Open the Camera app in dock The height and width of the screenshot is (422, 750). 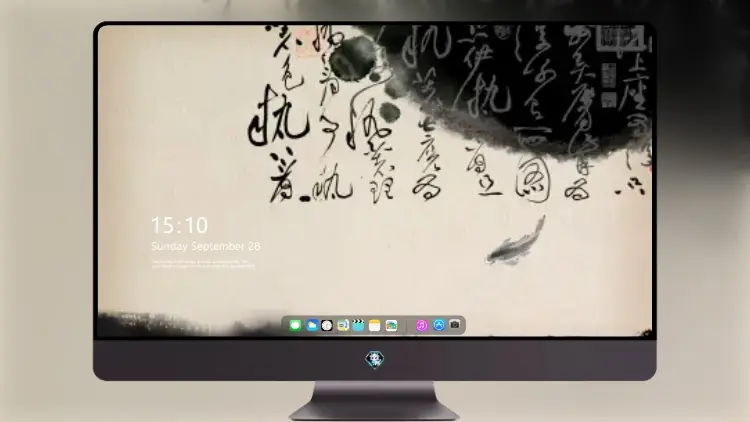455,325
